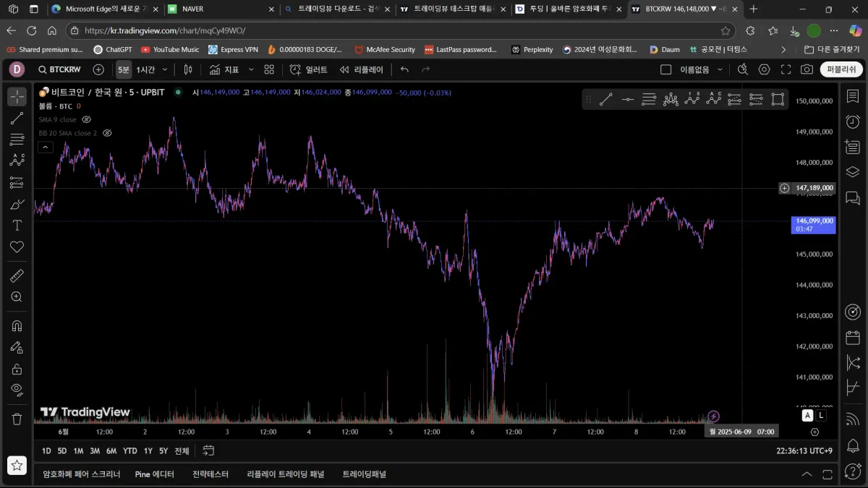Delete drawings with the trash icon
Viewport: 868px width, 488px height.
point(17,419)
